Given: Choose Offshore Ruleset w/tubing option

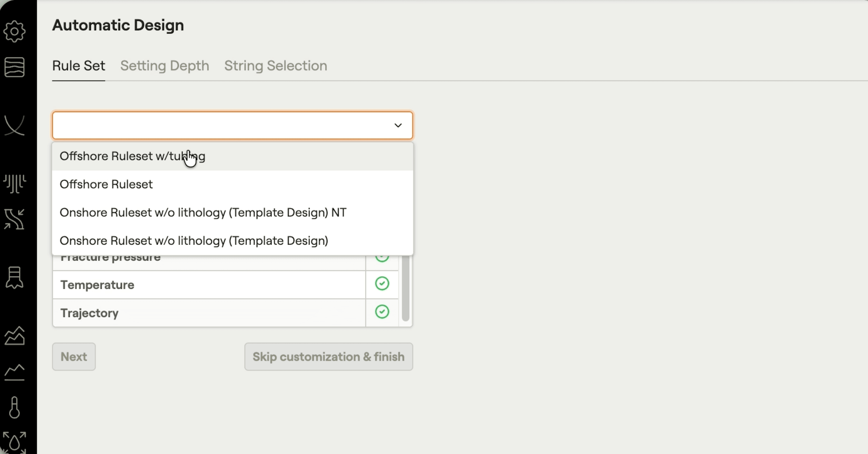Looking at the screenshot, I should pos(132,156).
